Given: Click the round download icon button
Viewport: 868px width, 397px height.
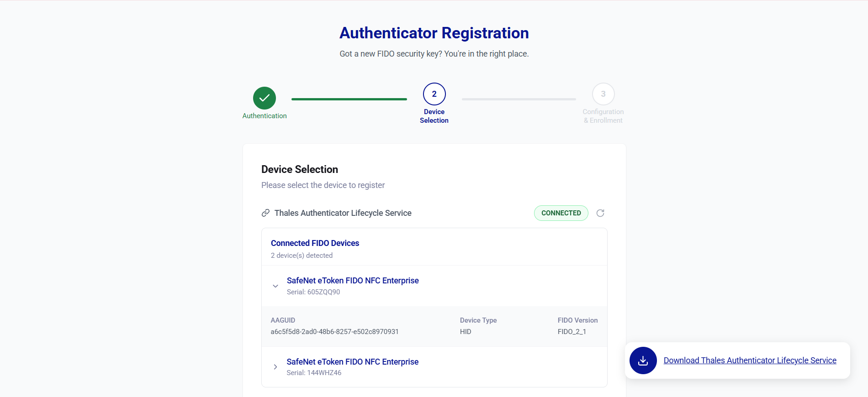Looking at the screenshot, I should 643,360.
